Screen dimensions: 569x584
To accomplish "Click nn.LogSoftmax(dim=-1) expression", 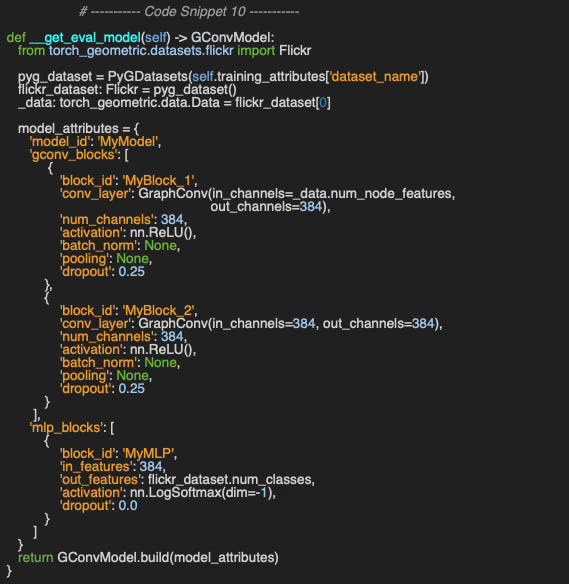I will 201,493.
